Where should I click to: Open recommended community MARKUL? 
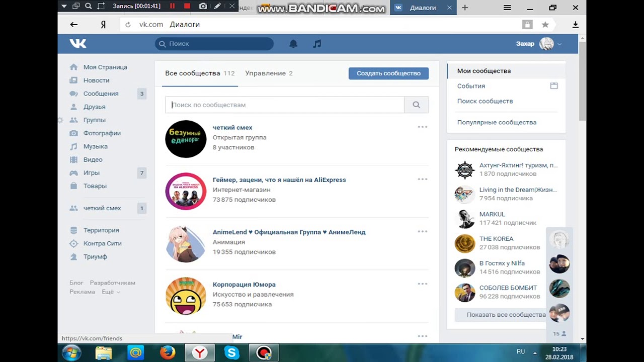pyautogui.click(x=492, y=214)
